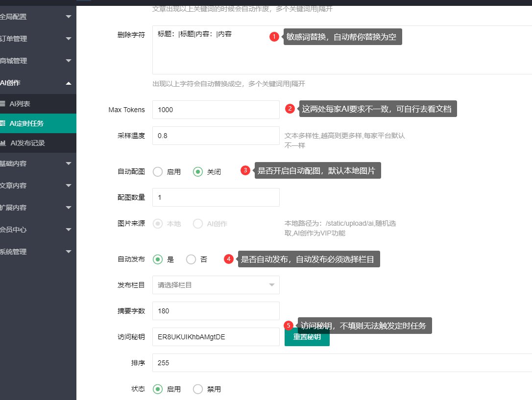Open AI发布记录 menu item
532x400 pixels.
[38, 143]
